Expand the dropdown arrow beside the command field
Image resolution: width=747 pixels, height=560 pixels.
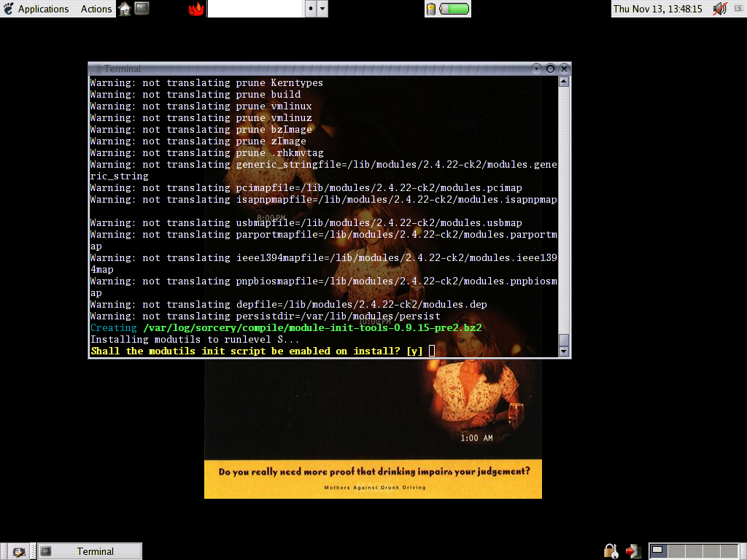click(x=322, y=9)
